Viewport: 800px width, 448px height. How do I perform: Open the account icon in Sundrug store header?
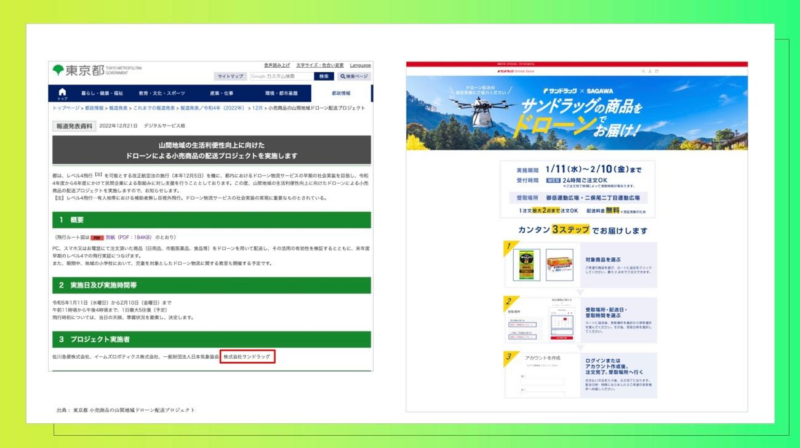tap(650, 71)
